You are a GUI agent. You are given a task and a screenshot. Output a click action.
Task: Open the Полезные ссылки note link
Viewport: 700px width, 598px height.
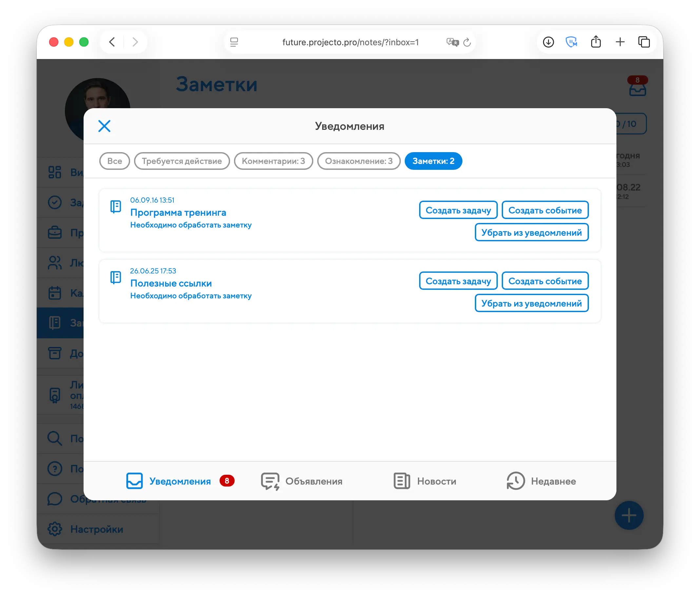click(x=171, y=283)
